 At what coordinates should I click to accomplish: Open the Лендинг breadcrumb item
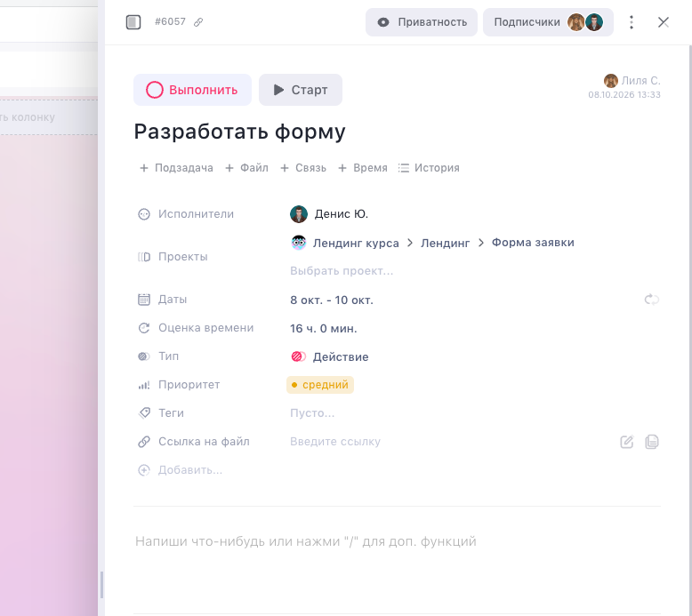[446, 243]
